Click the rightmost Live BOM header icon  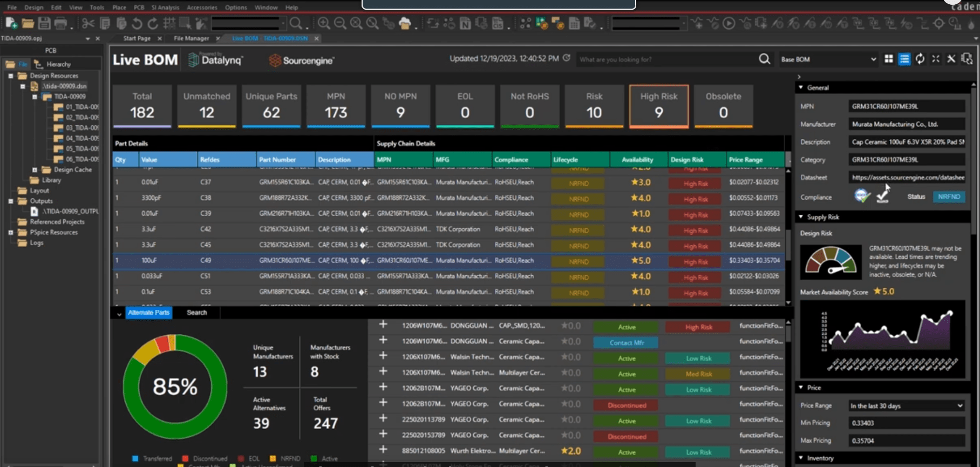[x=967, y=59]
